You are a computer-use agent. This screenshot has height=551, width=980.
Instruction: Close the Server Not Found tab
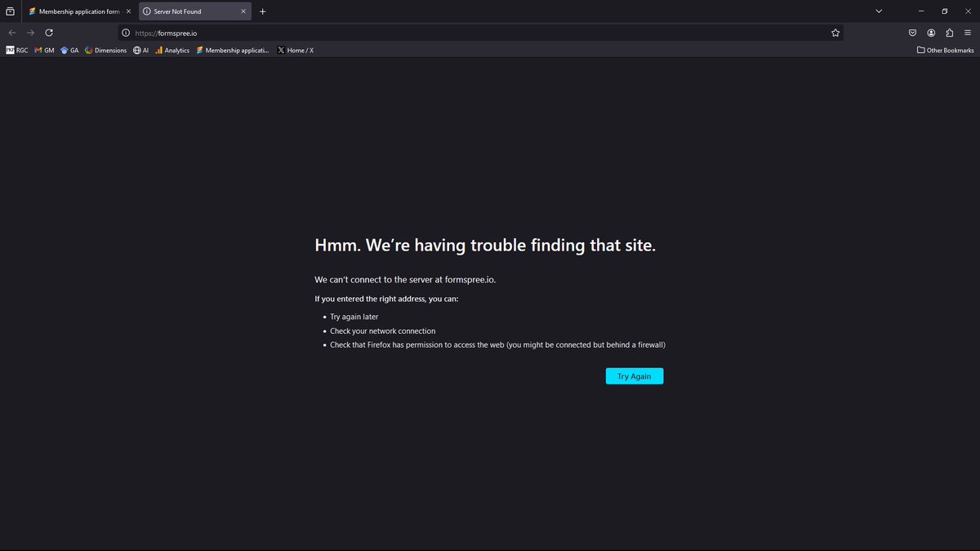point(243,11)
